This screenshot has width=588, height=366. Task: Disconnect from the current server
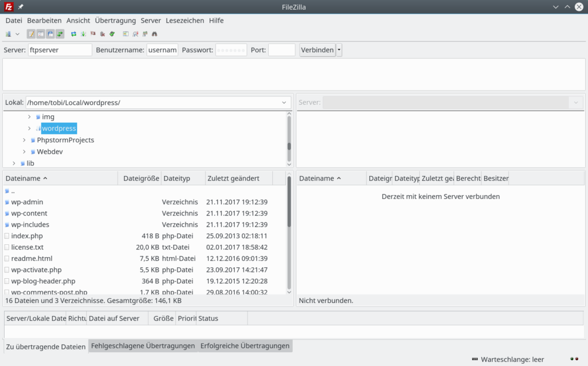pyautogui.click(x=102, y=34)
